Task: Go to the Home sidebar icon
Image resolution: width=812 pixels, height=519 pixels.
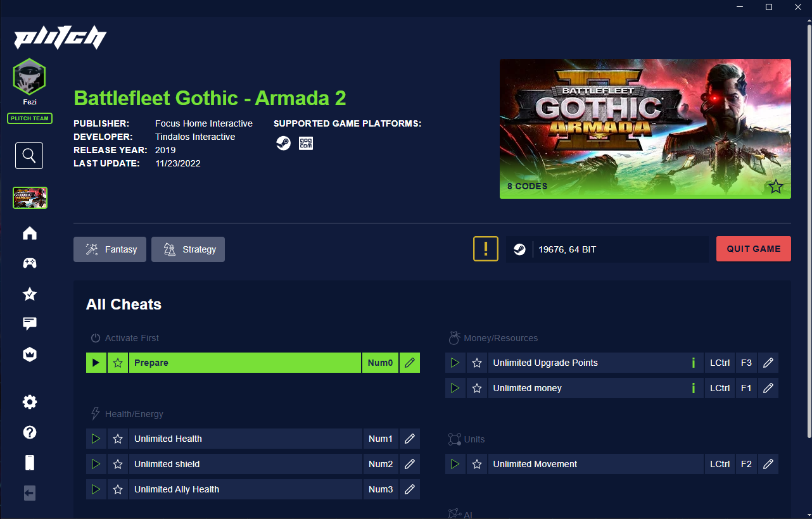Action: (x=30, y=234)
